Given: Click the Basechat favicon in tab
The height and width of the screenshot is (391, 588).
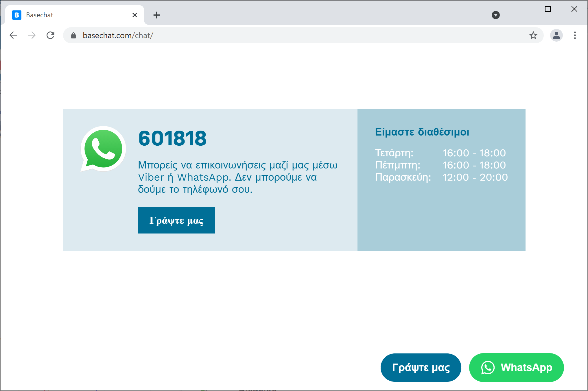Looking at the screenshot, I should pos(17,15).
